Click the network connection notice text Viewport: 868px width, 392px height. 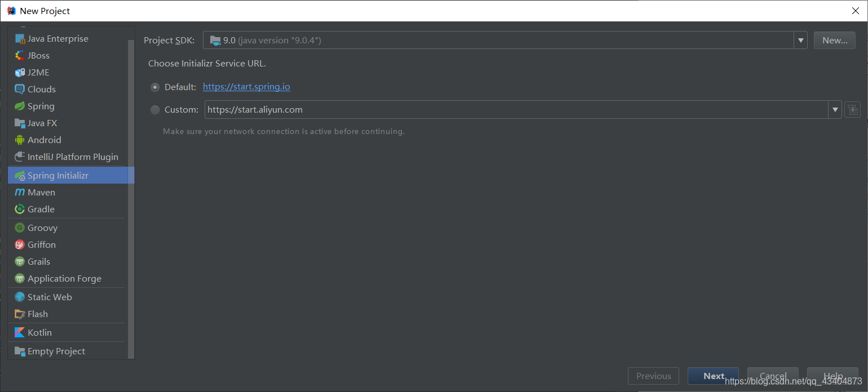coord(284,132)
